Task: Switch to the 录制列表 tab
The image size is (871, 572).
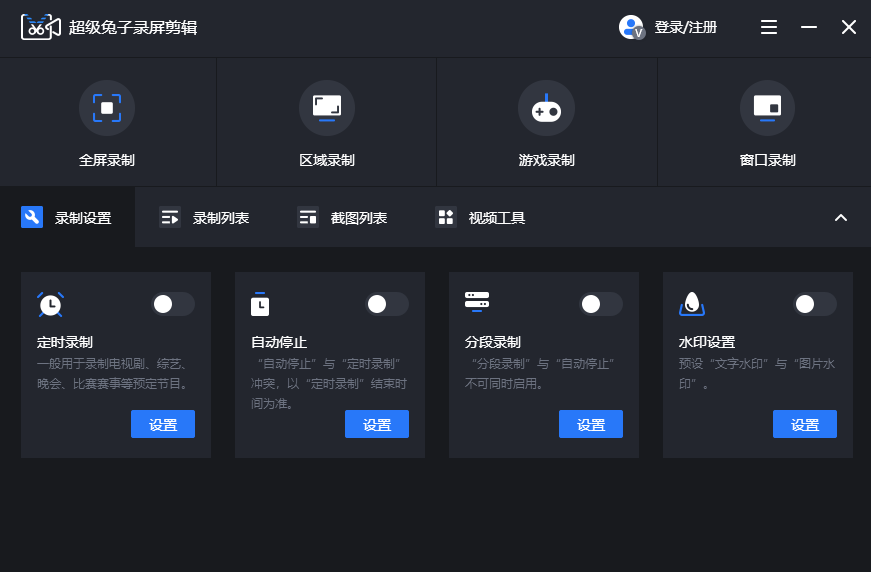Action: click(205, 218)
